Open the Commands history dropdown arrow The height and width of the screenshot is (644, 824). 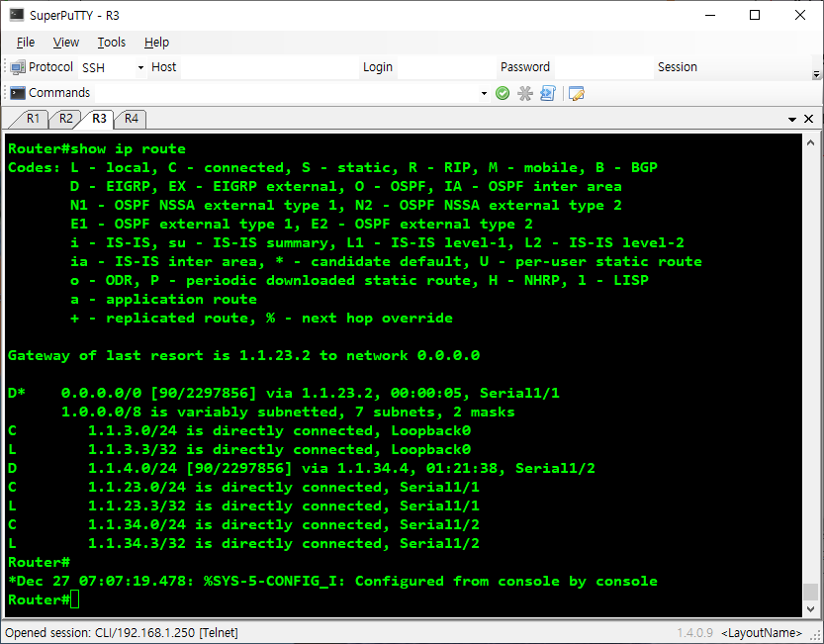[484, 94]
